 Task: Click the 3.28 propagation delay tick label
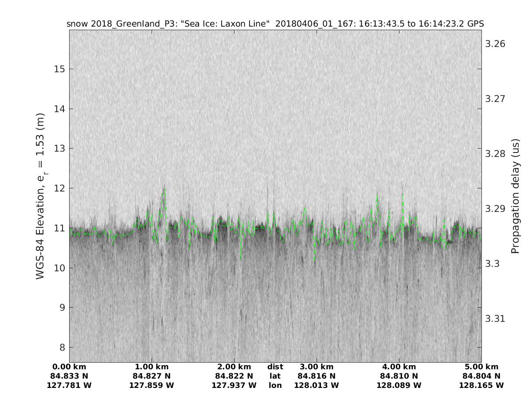click(495, 154)
